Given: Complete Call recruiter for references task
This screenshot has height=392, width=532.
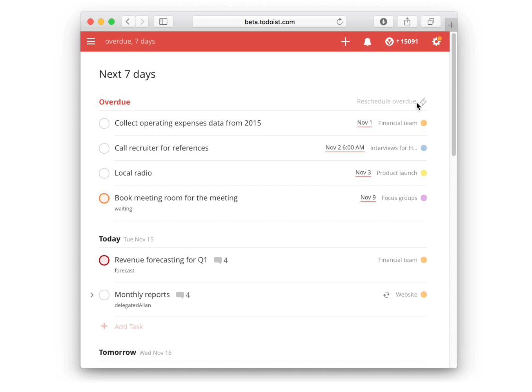Looking at the screenshot, I should 104,148.
